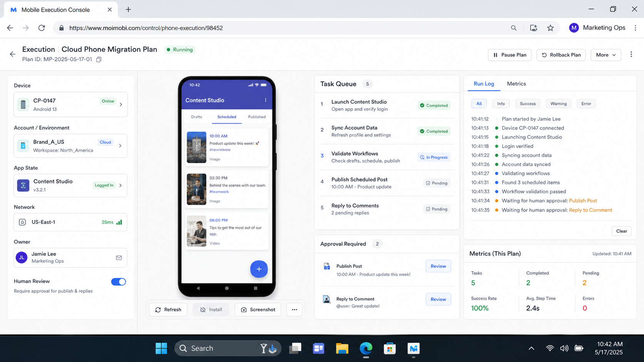644x362 pixels.
Task: Open the More dropdown menu
Action: click(605, 55)
